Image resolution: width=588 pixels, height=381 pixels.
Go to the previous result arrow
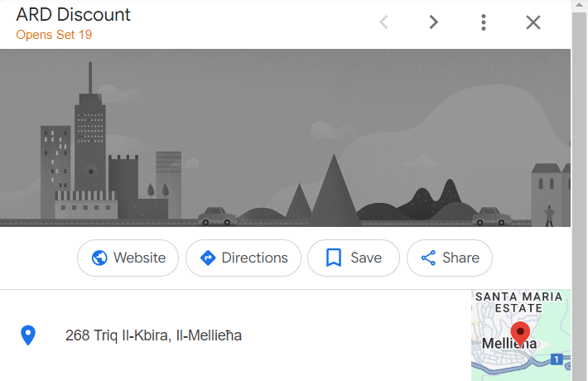coord(383,22)
